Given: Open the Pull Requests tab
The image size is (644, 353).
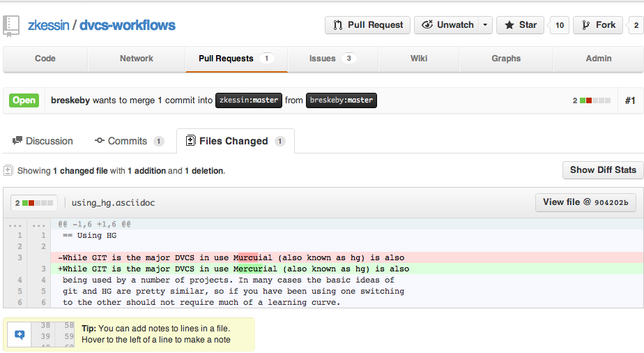Looking at the screenshot, I should coord(236,59).
